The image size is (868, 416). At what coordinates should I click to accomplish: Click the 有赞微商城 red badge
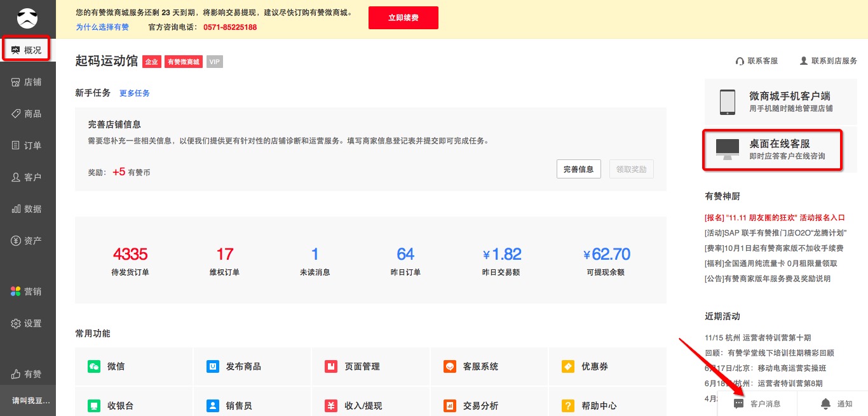[x=184, y=62]
